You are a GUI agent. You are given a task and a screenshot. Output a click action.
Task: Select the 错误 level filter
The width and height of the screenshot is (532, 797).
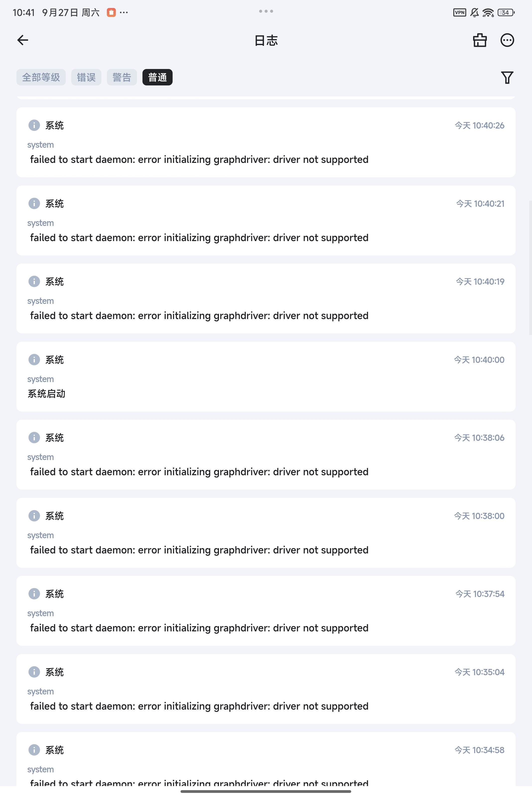86,77
